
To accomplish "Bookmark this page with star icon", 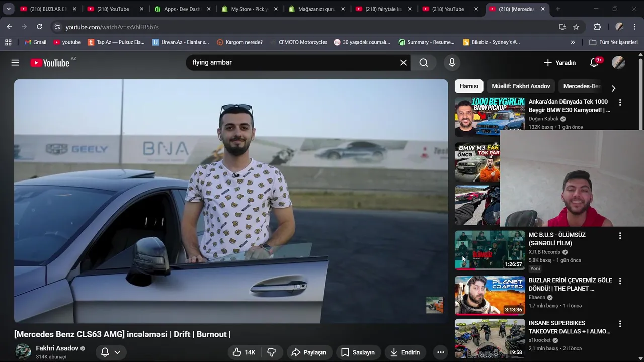I will point(576,27).
